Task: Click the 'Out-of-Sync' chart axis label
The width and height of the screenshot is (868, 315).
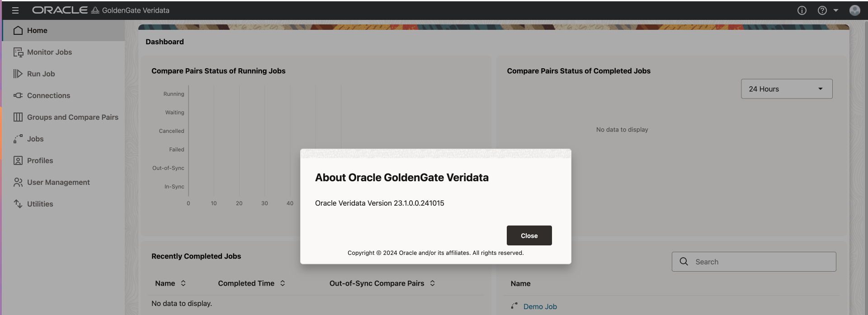Action: pyautogui.click(x=168, y=168)
